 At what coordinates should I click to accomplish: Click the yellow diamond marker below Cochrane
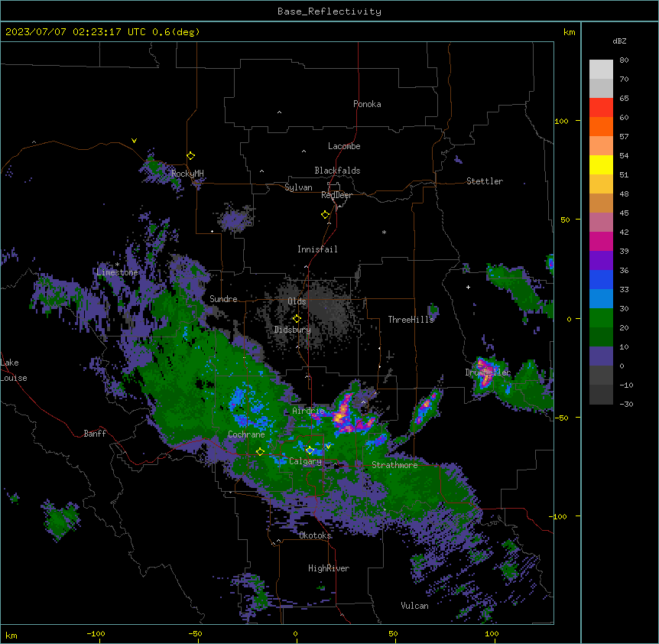click(x=260, y=452)
